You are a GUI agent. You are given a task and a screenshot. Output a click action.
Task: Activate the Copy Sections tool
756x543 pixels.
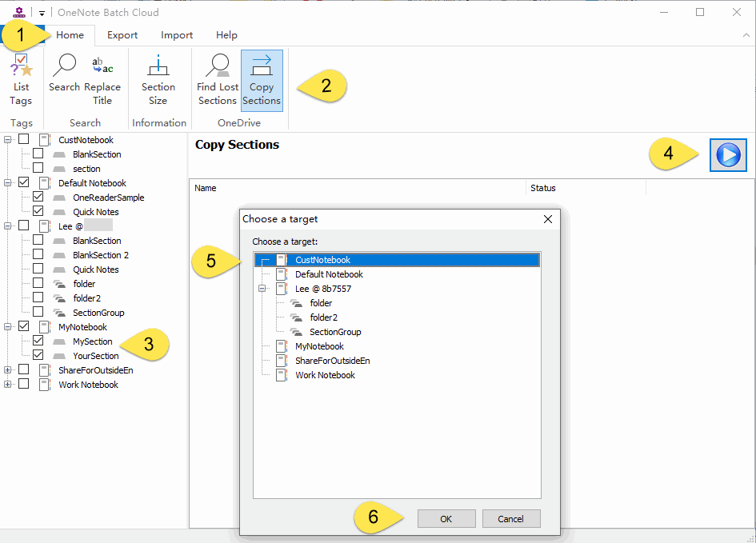coord(261,80)
